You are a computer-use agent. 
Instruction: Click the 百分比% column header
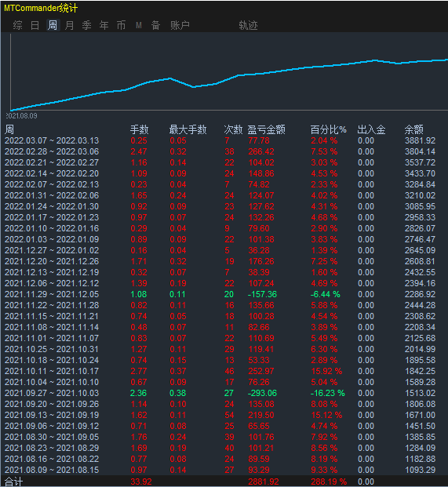tap(329, 129)
